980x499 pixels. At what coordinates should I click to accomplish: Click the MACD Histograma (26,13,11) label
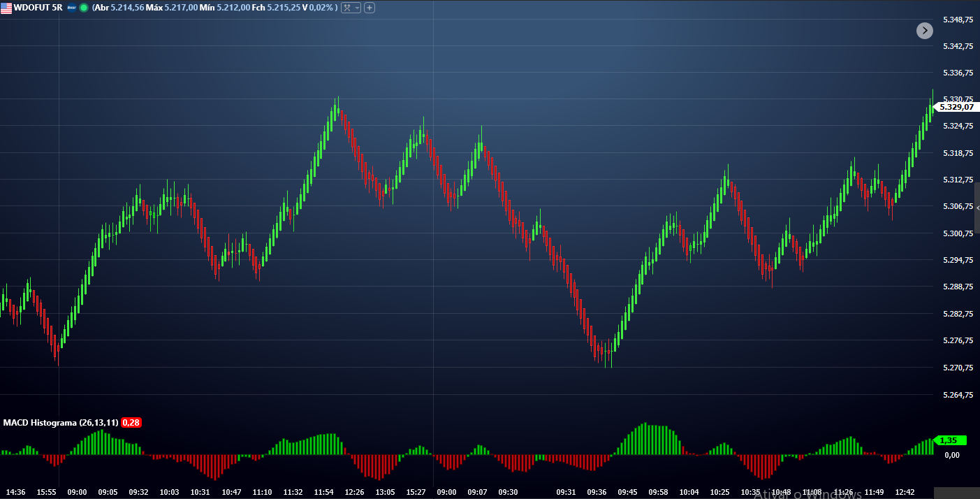coord(61,423)
